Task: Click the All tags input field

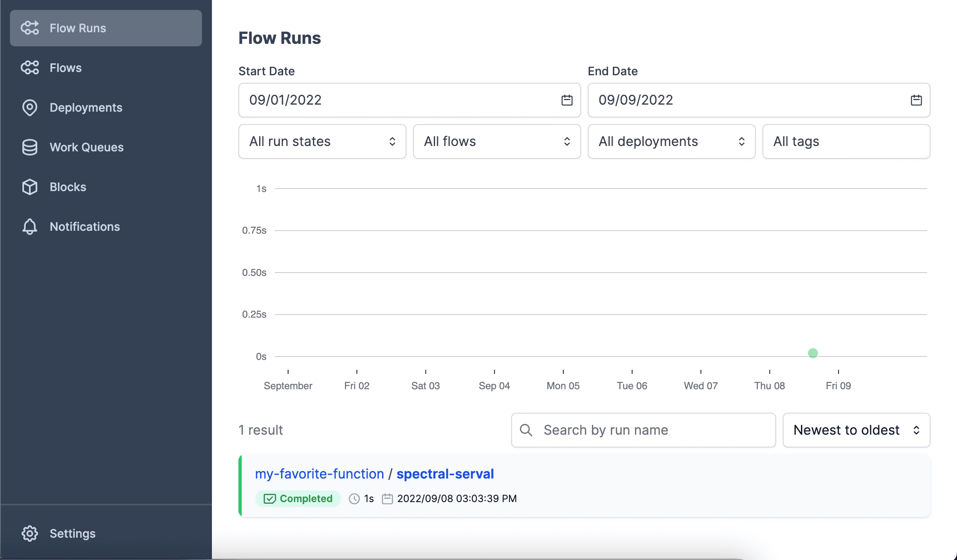Action: coord(846,141)
